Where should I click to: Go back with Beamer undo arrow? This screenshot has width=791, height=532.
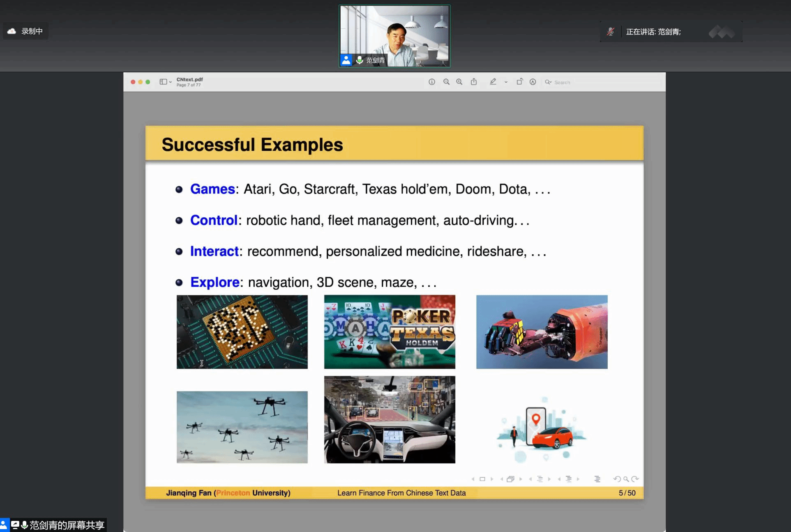click(617, 479)
